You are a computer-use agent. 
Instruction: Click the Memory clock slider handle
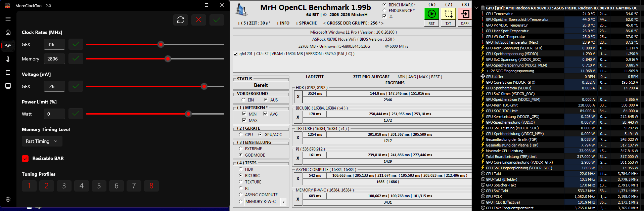(x=168, y=59)
